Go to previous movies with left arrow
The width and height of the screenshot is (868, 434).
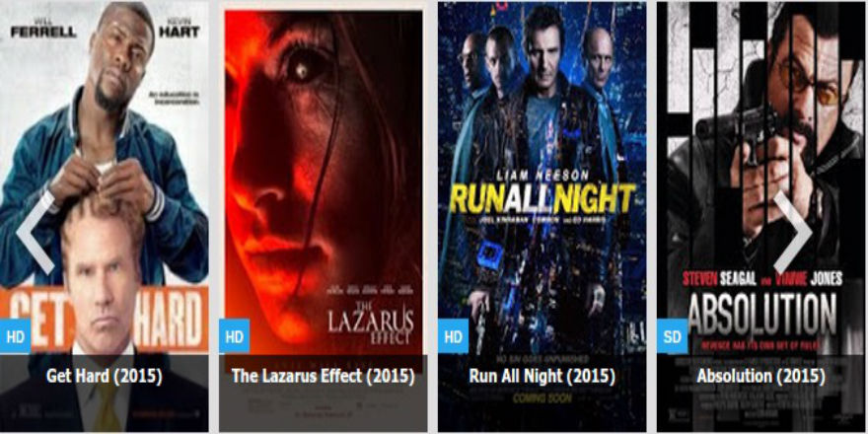coord(36,233)
